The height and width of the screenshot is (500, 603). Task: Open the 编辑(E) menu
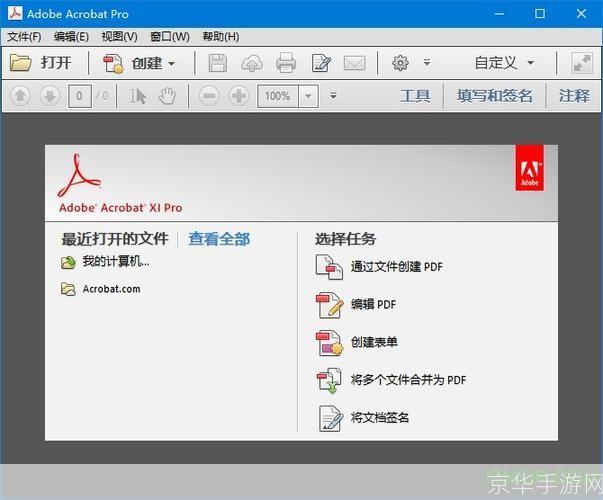(x=71, y=37)
